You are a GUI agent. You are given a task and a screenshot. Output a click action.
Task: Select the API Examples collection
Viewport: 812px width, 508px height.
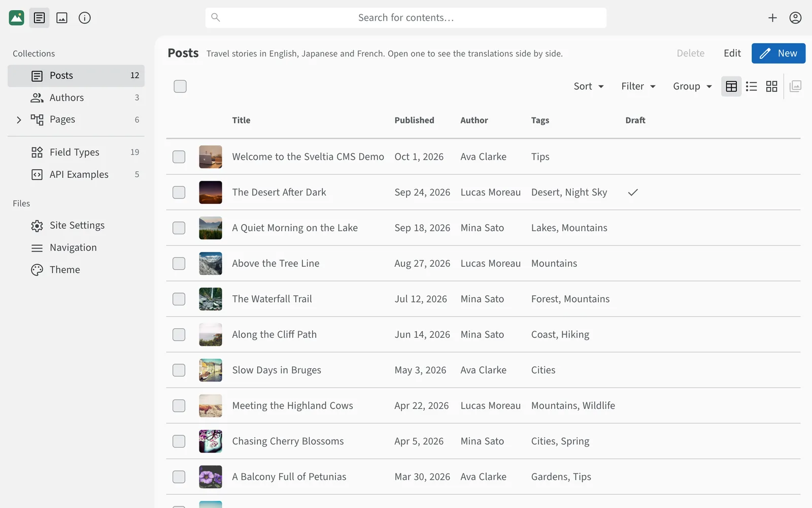tap(76, 175)
